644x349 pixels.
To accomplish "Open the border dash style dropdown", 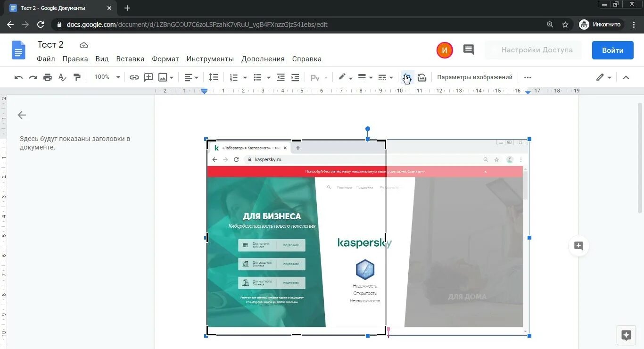I will pos(386,77).
